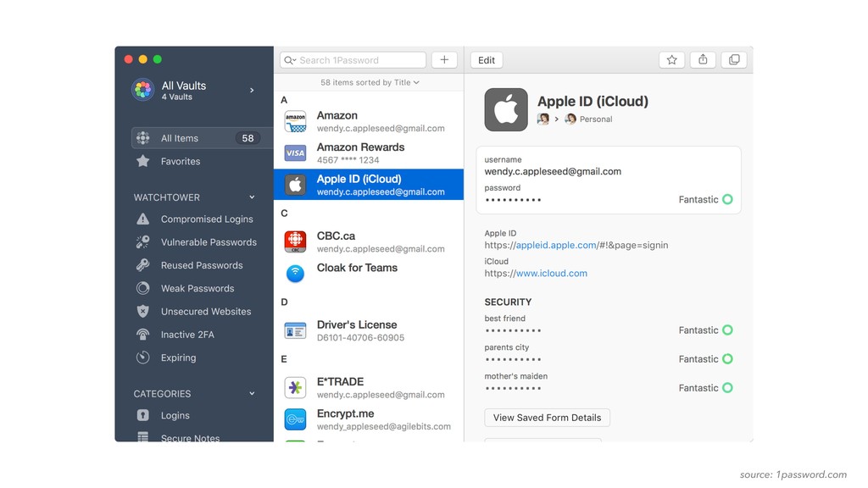Open Weak Passwords circle icon

142,288
